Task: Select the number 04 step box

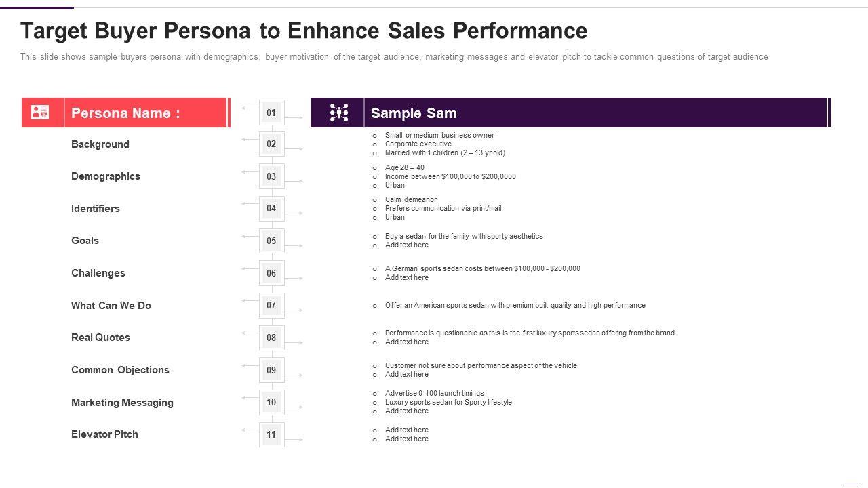Action: click(x=271, y=209)
